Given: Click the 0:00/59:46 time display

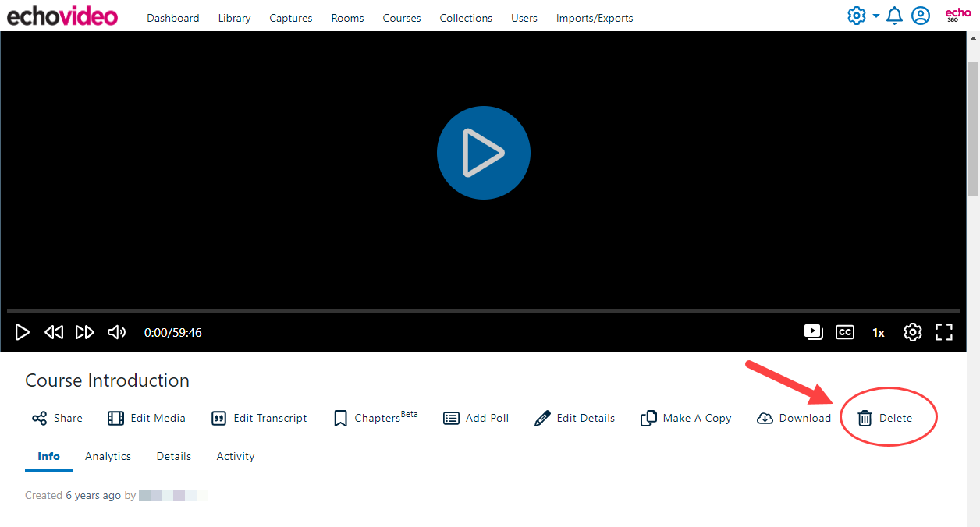Looking at the screenshot, I should (x=173, y=332).
